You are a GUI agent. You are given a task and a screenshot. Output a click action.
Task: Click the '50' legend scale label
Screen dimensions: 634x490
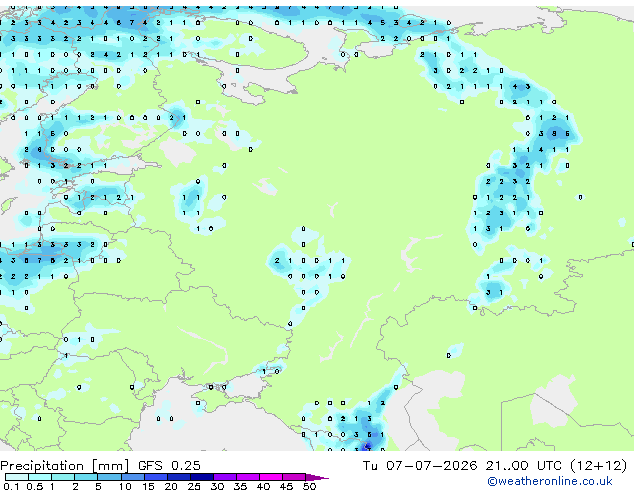pyautogui.click(x=309, y=486)
